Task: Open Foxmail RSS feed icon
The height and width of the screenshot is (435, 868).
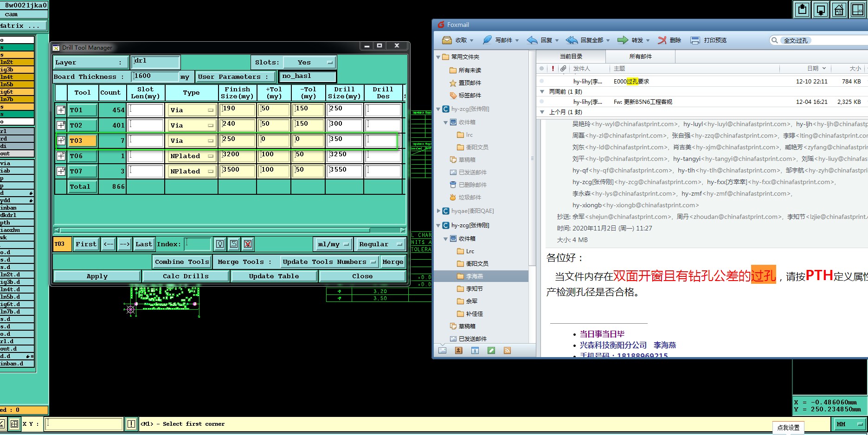Action: [507, 351]
